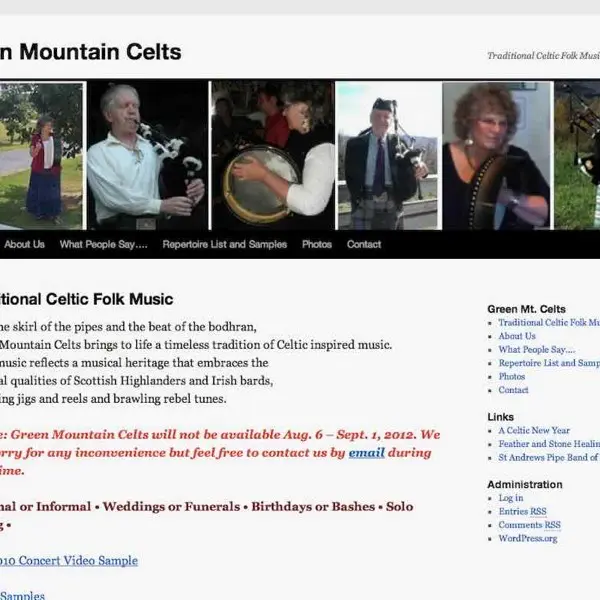Click the Mountain Celts site title
The height and width of the screenshot is (600, 600).
(91, 52)
